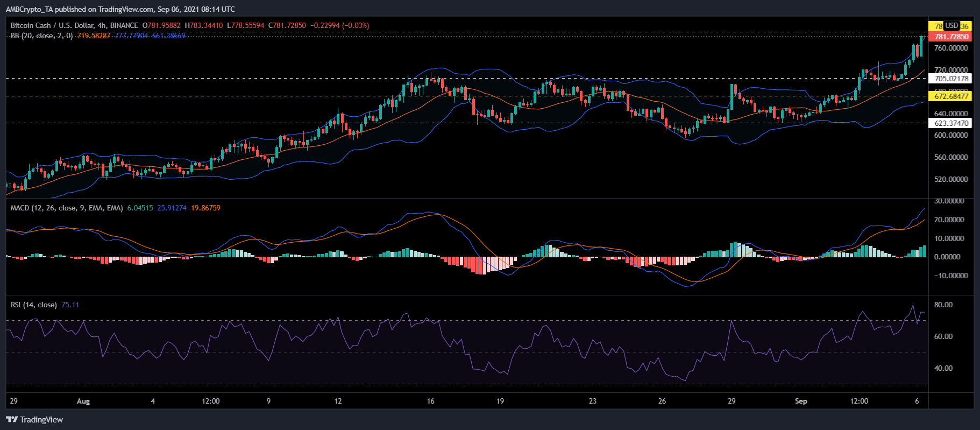Click the 80.00 tick on the RSI axis
The height and width of the screenshot is (430, 980).
[943, 305]
